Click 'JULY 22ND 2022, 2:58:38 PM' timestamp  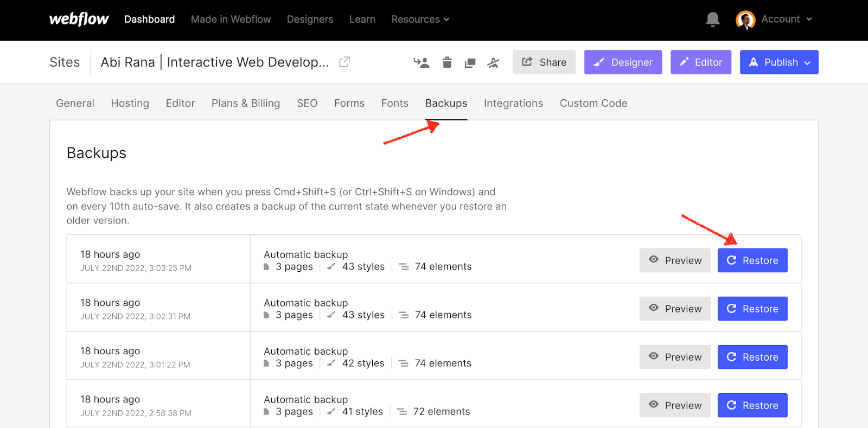pyautogui.click(x=136, y=413)
